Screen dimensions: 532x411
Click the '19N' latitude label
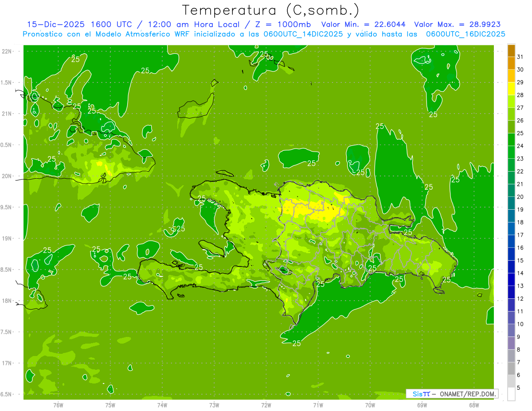point(8,238)
